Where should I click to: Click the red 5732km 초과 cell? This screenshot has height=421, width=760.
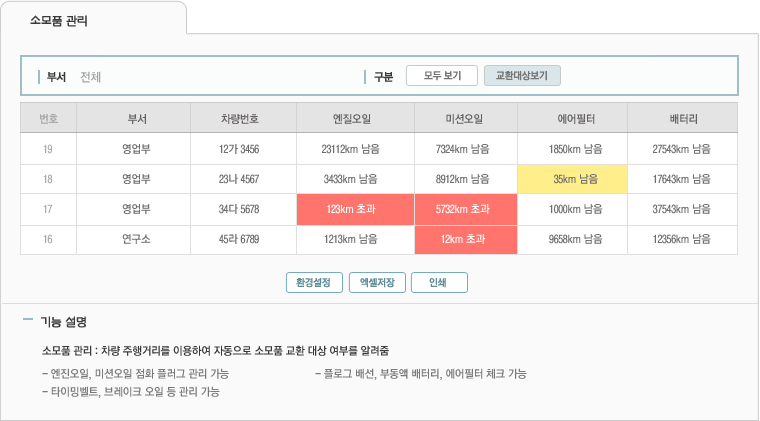(466, 209)
